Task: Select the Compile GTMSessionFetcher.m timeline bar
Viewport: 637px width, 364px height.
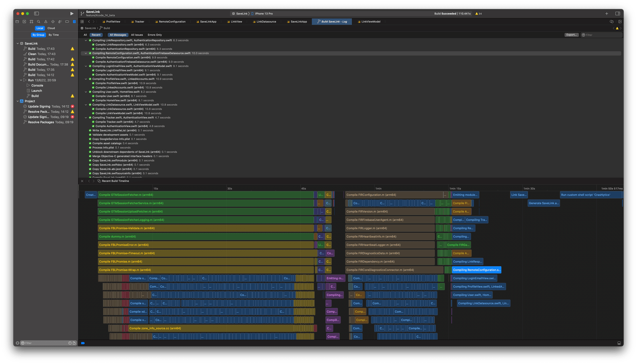Action: pos(206,195)
